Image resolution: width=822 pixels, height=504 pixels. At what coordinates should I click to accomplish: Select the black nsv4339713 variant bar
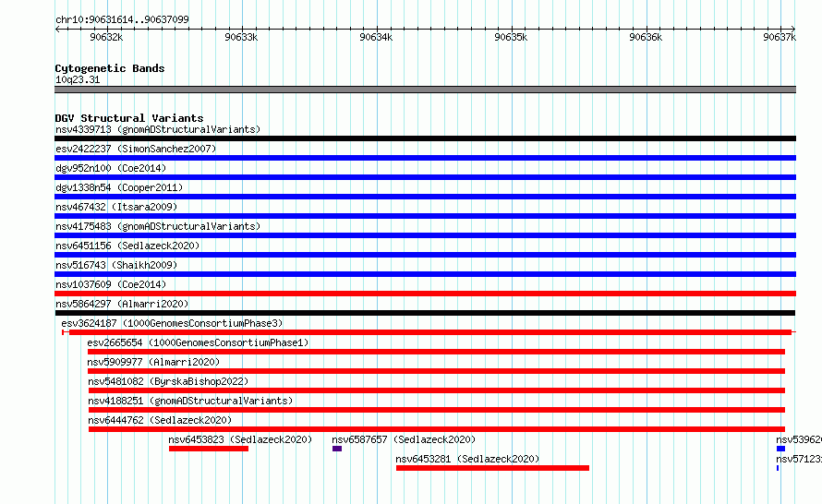425,138
